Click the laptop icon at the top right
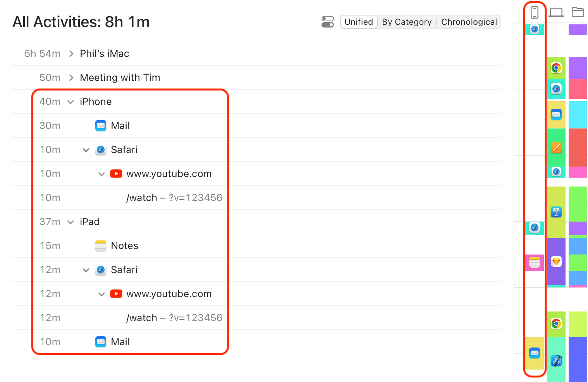 click(556, 12)
